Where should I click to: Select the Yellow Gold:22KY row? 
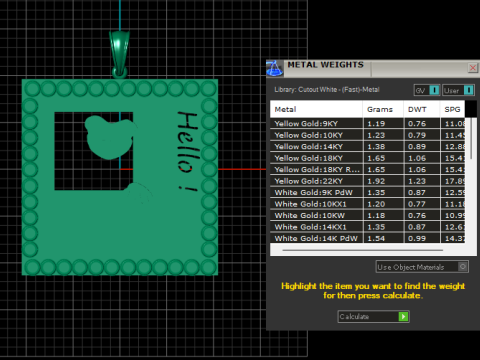pos(367,181)
